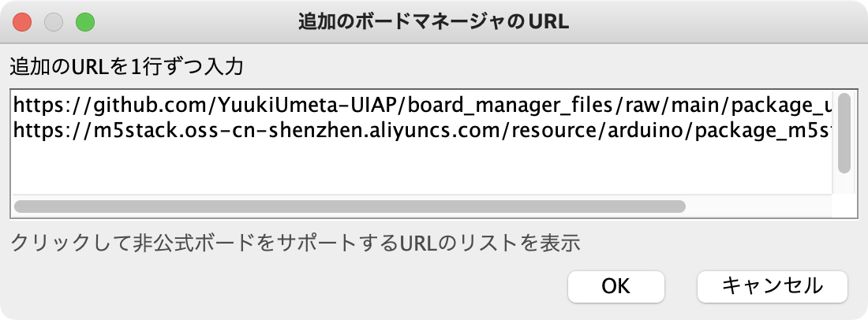Open the unofficial board support URL list link
868x320 pixels.
point(295,244)
